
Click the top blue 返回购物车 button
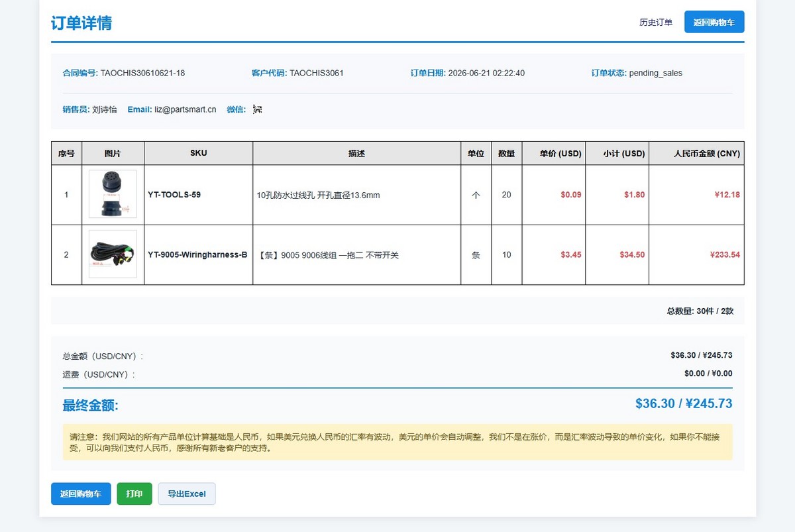tap(714, 22)
